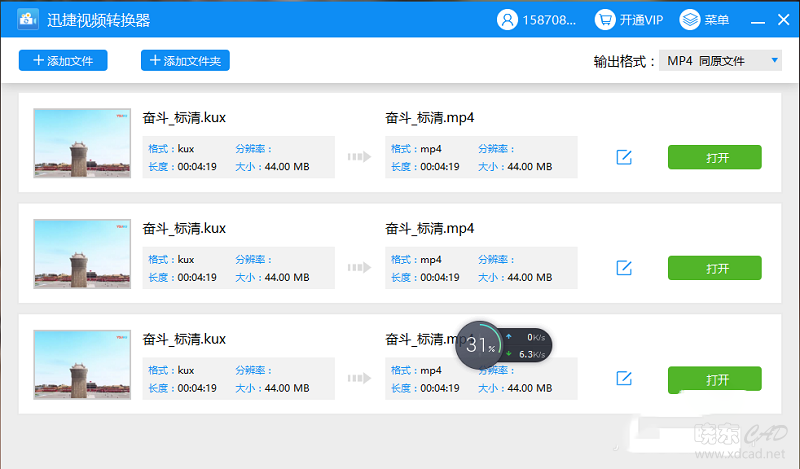Viewport: 800px width, 469px height.
Task: Click source name 奋斗_标清.kux in second row
Action: point(184,229)
